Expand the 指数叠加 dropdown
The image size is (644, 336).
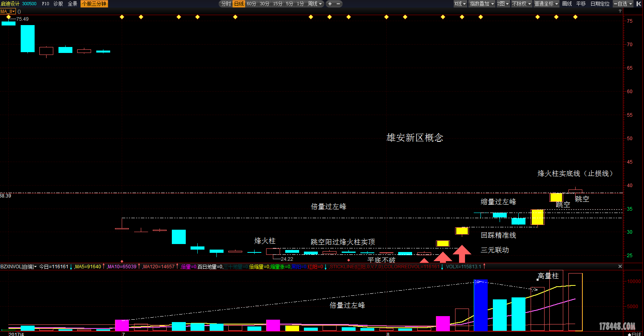tap(482, 4)
